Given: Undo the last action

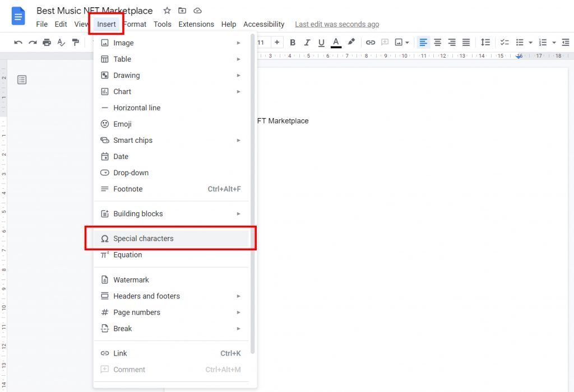Looking at the screenshot, I should [x=18, y=42].
